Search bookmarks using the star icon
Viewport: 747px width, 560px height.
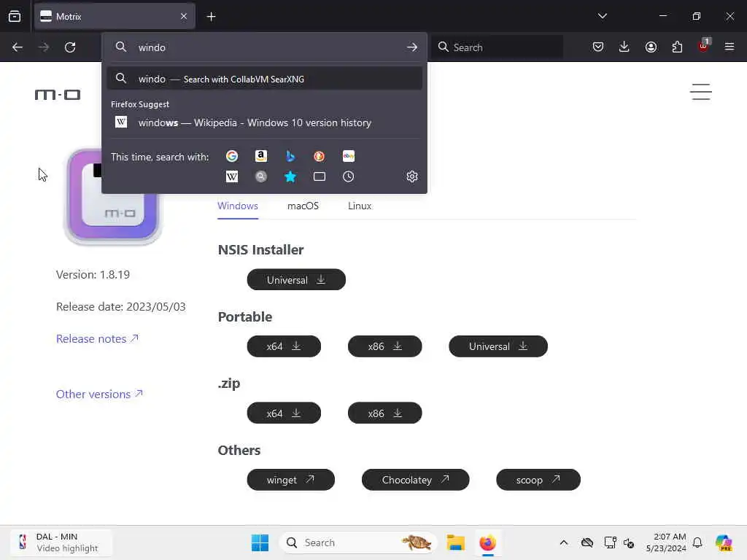(x=290, y=176)
